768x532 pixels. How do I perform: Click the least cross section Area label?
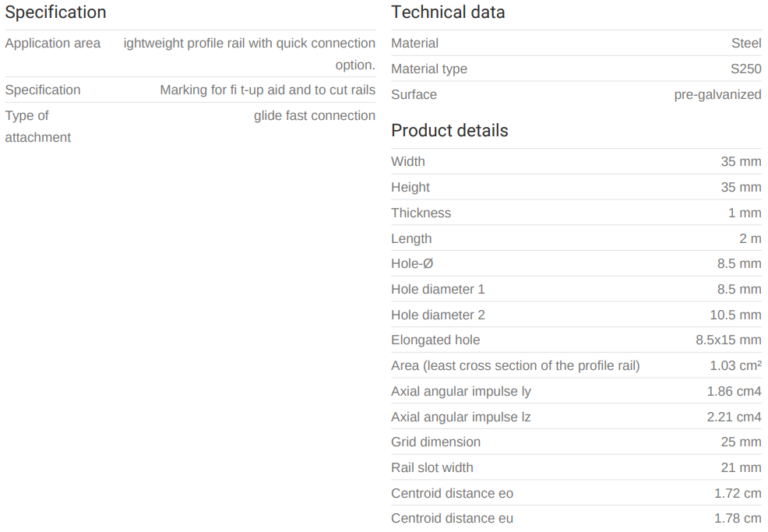click(x=515, y=366)
